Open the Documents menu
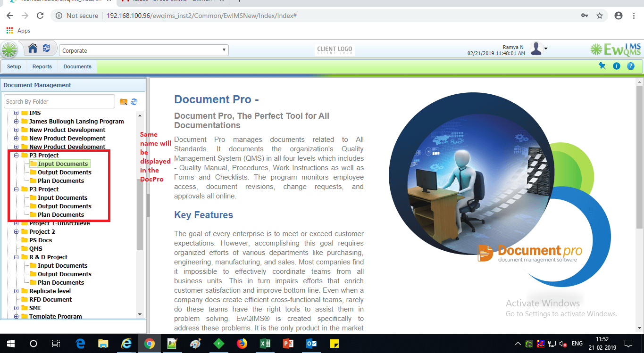Image resolution: width=644 pixels, height=353 pixels. [77, 66]
